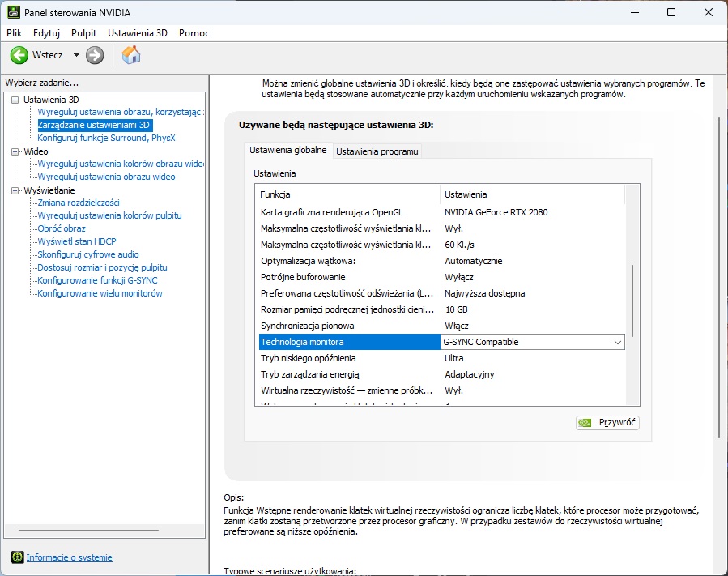Select the Karta graficzna renderująca OpenGL row
Screen dimensions: 728x576
click(x=442, y=212)
